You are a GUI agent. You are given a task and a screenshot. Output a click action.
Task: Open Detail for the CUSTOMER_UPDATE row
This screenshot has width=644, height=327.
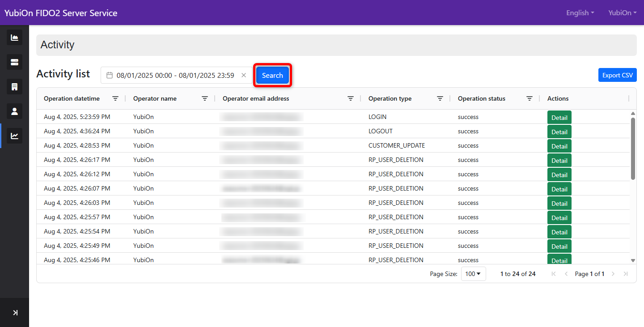(x=559, y=146)
